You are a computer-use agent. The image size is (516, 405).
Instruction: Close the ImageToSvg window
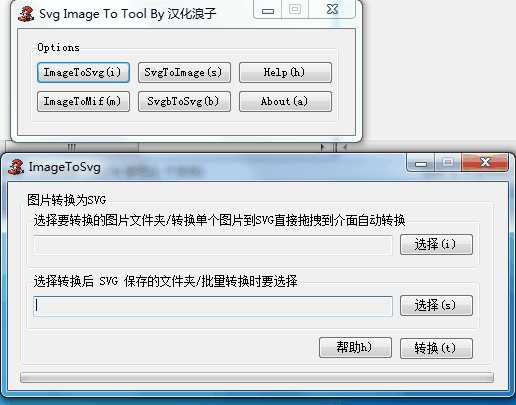click(x=485, y=162)
